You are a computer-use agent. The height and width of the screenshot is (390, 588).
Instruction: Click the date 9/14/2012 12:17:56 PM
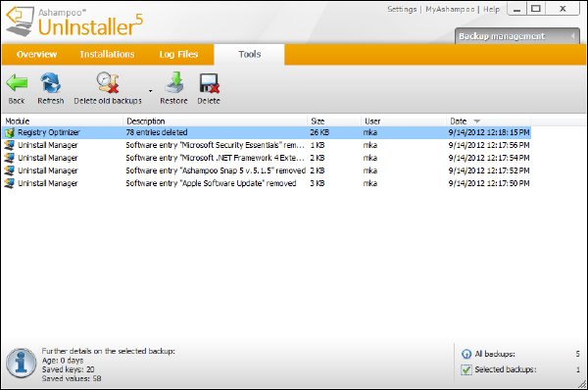489,145
